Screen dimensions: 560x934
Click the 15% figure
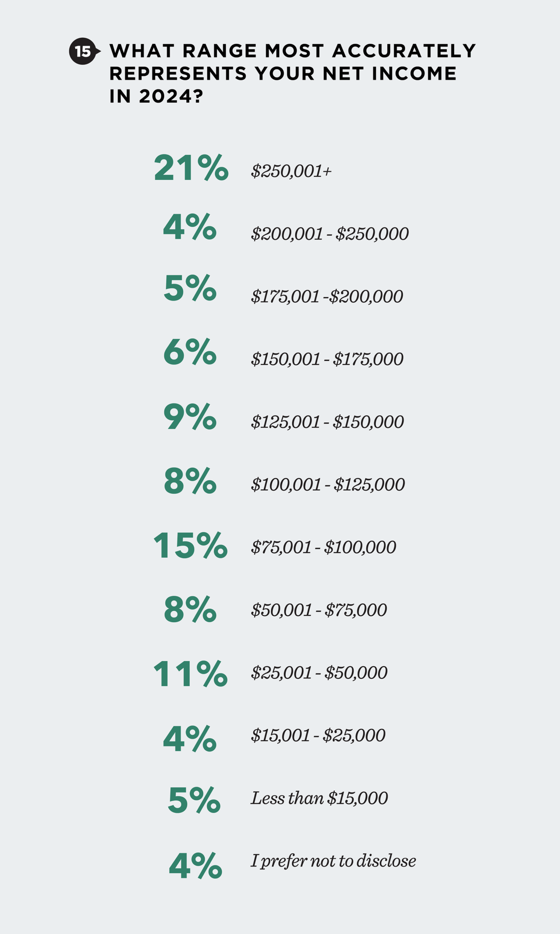(x=190, y=545)
